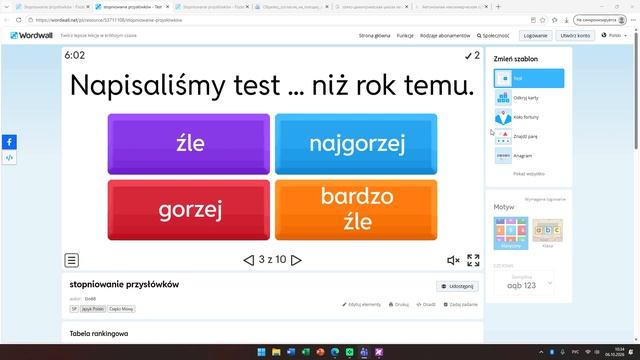This screenshot has height=360, width=640.
Task: Open the 'Funkcje' nav item
Action: point(405,36)
